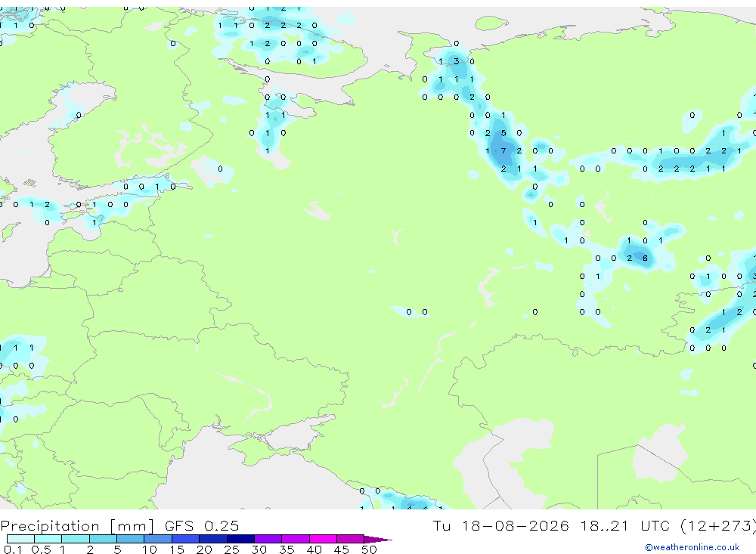Click the legend tick label '0.5'
Image resolution: width=756 pixels, height=554 pixels.
41,549
